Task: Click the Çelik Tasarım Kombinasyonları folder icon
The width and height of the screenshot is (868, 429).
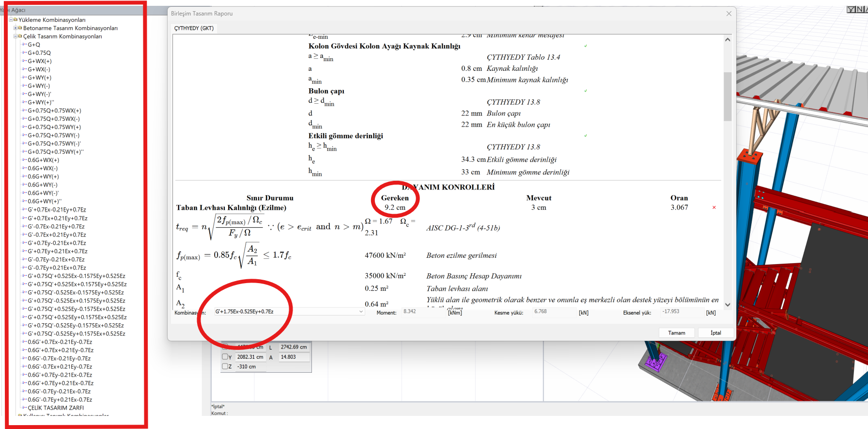Action: pos(20,36)
